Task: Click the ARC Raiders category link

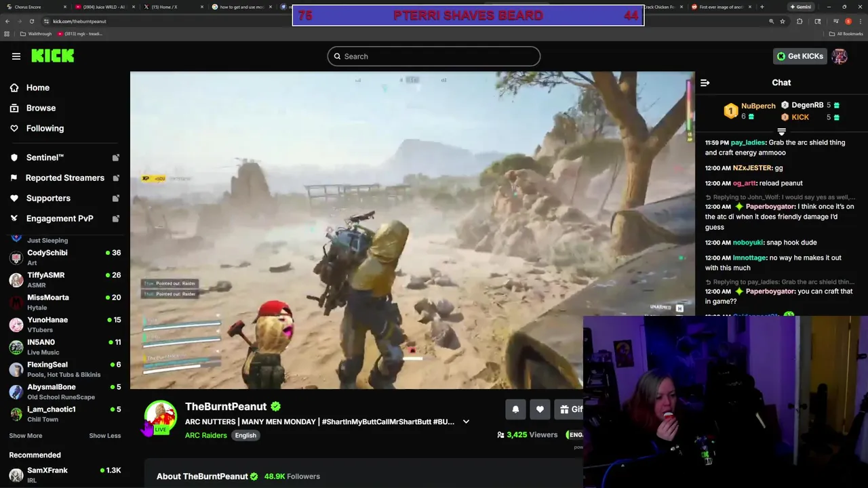Action: 205,435
